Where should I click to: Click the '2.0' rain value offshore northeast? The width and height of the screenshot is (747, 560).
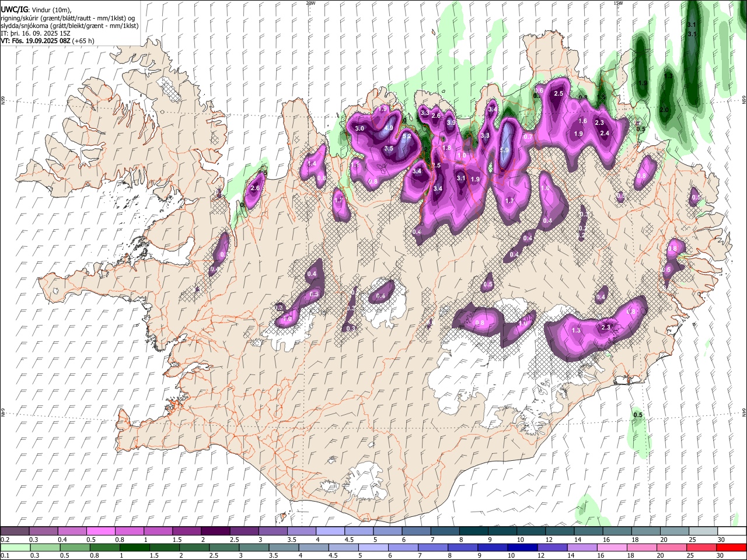pos(664,110)
